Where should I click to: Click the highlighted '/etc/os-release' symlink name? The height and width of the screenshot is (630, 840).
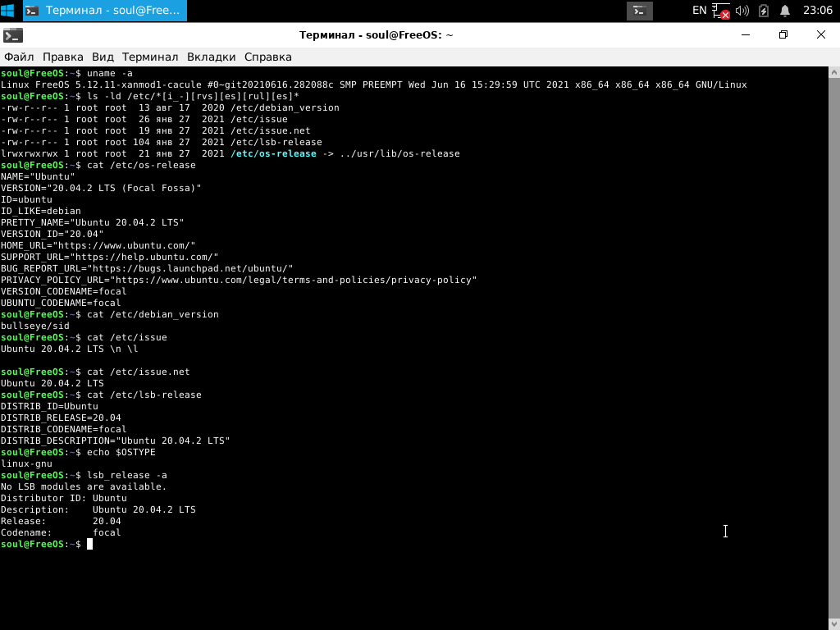click(273, 153)
